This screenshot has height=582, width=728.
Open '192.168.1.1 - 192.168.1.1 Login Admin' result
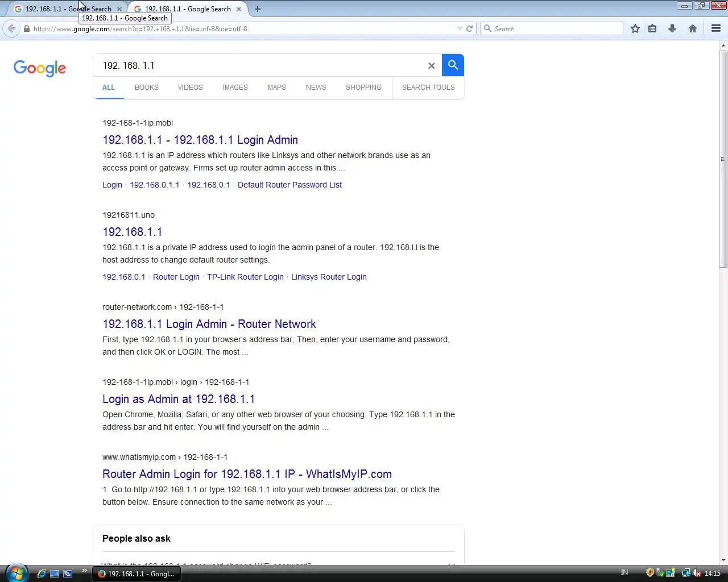pyautogui.click(x=200, y=140)
